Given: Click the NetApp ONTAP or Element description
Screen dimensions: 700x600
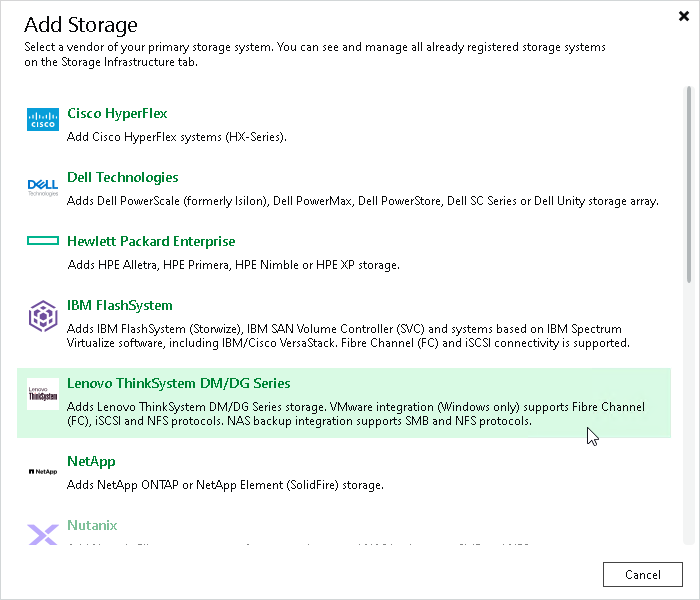Looking at the screenshot, I should 225,485.
